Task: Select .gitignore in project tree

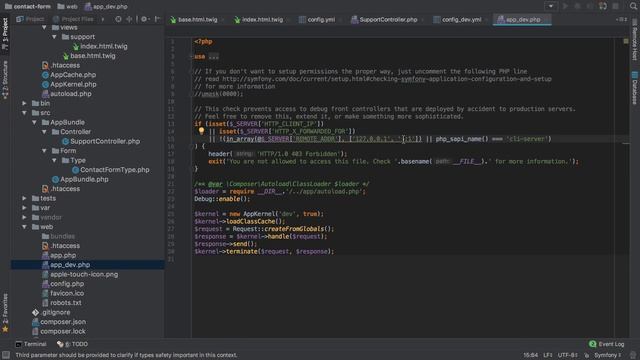Action: tap(56, 312)
